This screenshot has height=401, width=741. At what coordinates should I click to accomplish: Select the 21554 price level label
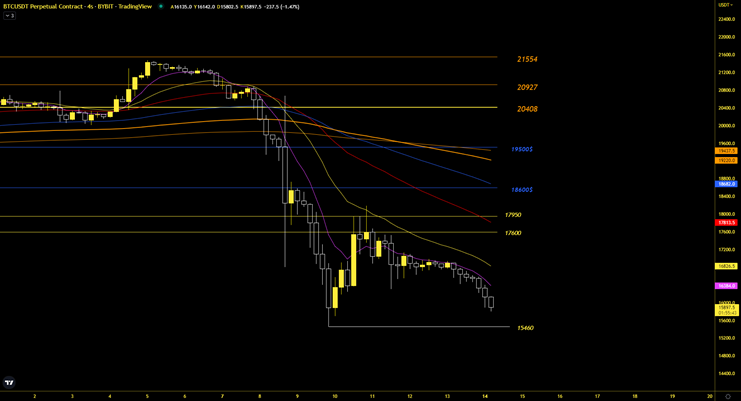coord(527,60)
